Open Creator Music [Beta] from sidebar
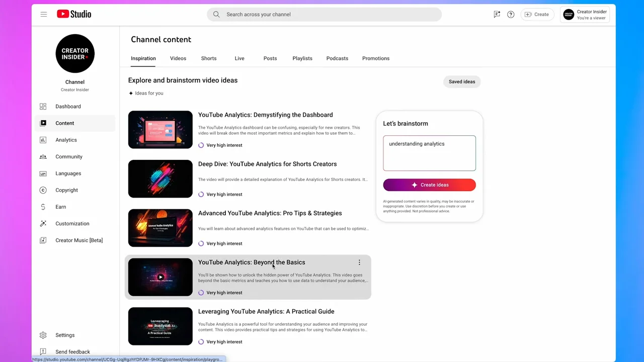Screen dimensions: 644x362 75,240
